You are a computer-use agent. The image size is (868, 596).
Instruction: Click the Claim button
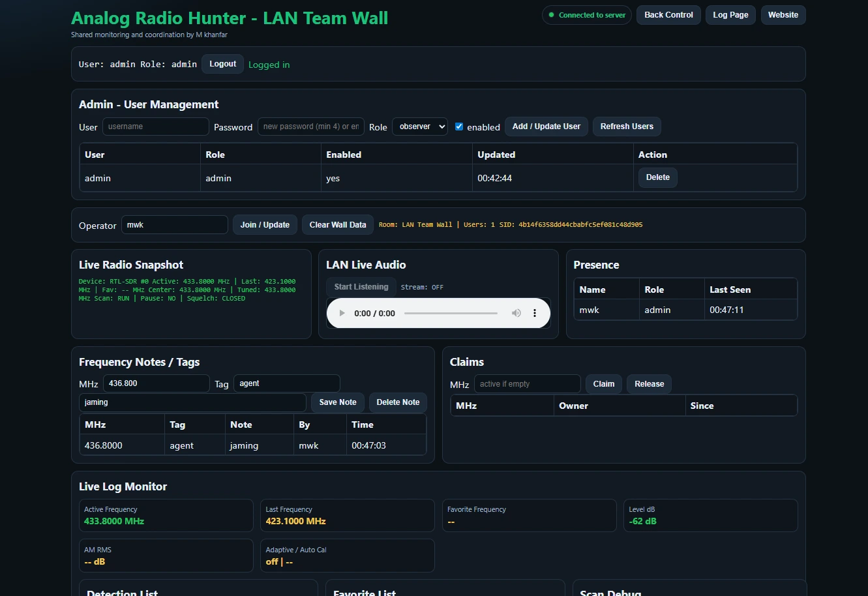(x=603, y=384)
